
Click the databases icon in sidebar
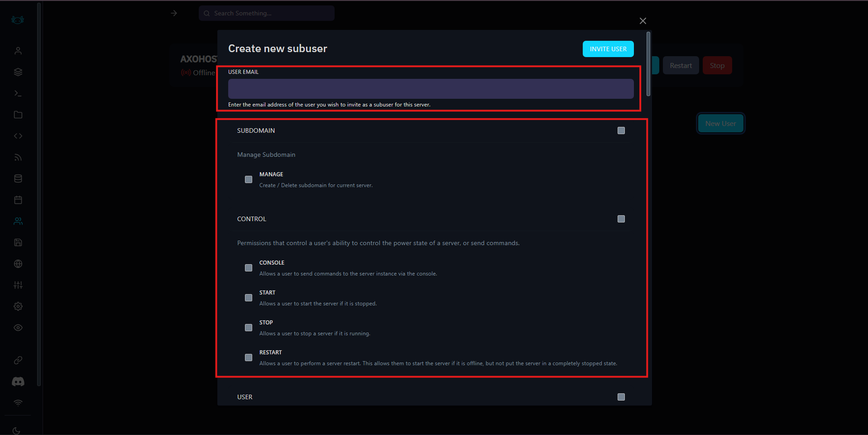tap(18, 179)
